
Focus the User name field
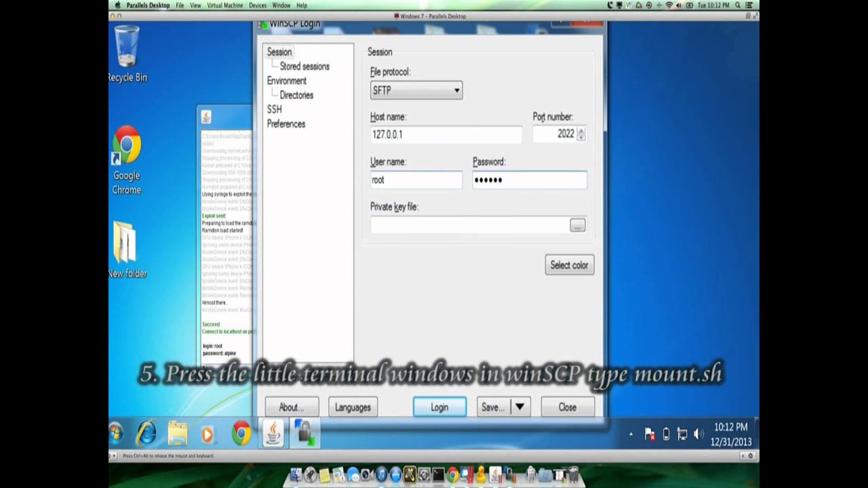[416, 180]
